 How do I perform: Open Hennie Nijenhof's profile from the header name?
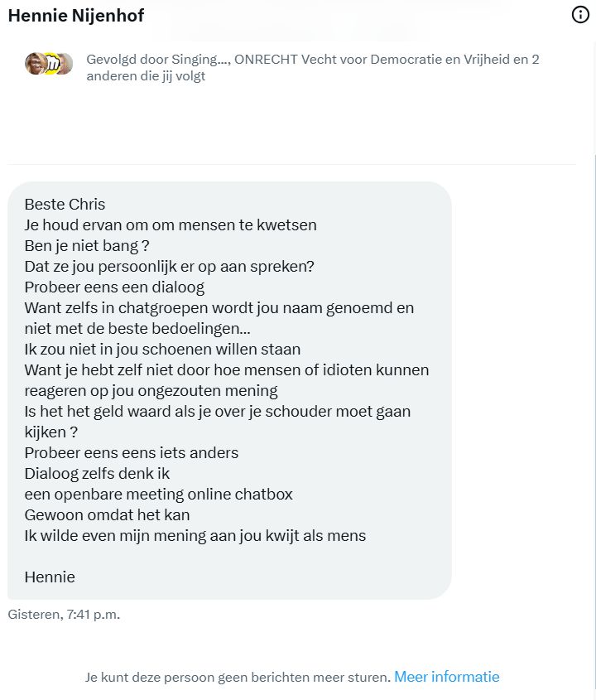click(x=76, y=15)
